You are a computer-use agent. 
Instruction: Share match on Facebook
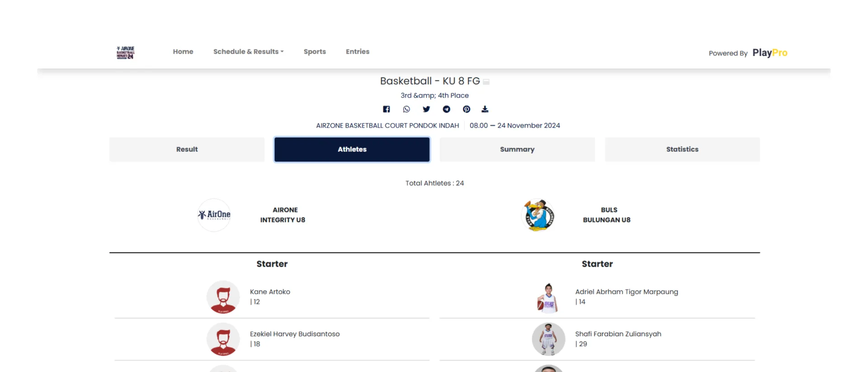(x=386, y=109)
